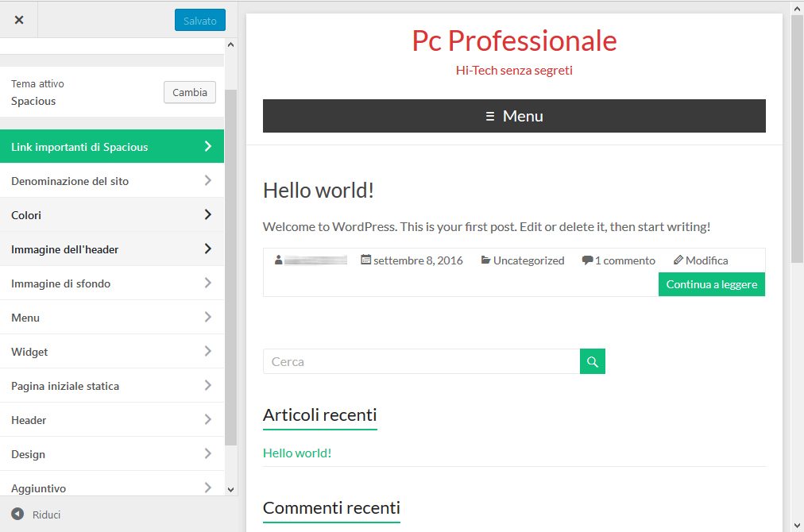
Task: Click the sidebar scrollbar down arrow
Action: click(230, 490)
